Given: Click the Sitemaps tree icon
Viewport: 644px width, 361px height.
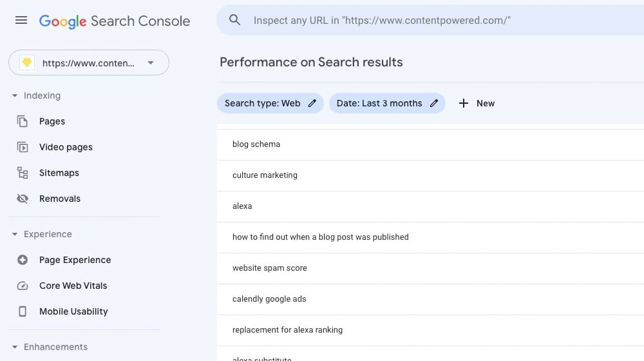Looking at the screenshot, I should [23, 173].
